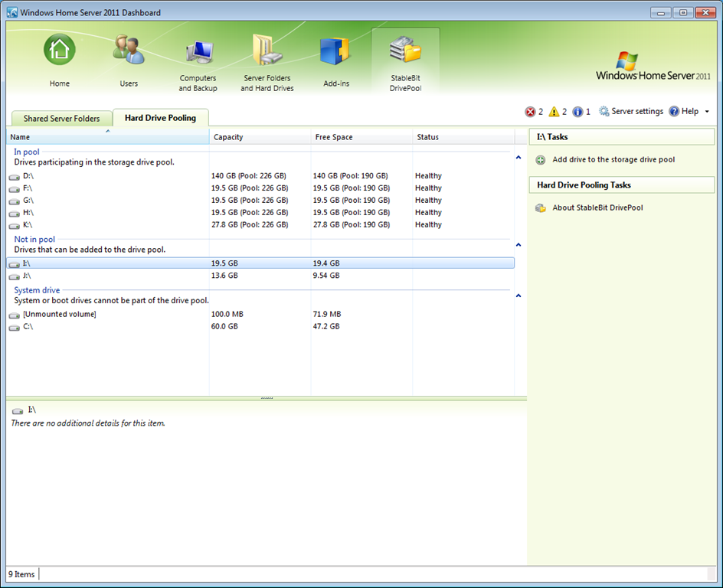Open the Help dropdown arrow
Image resolution: width=723 pixels, height=588 pixels.
[x=707, y=112]
